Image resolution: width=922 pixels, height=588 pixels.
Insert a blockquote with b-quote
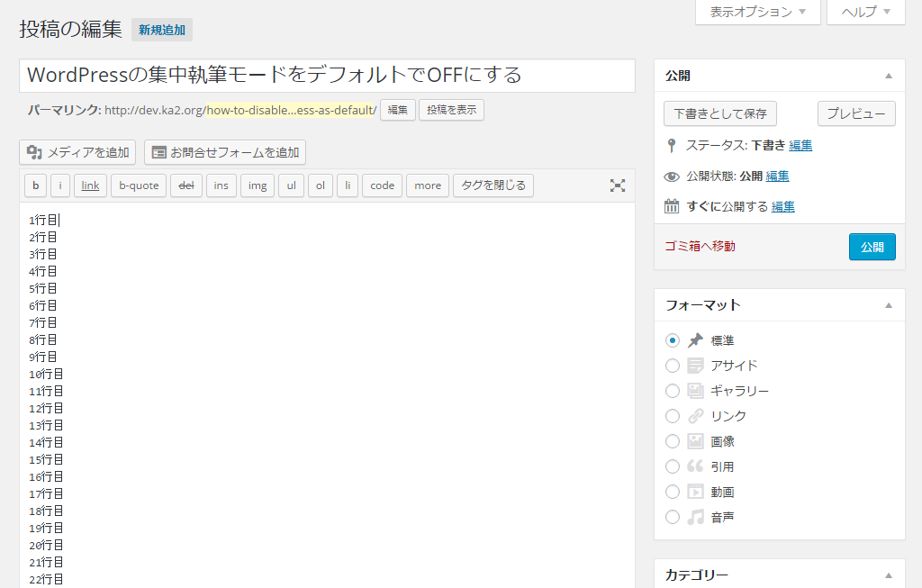coord(138,185)
